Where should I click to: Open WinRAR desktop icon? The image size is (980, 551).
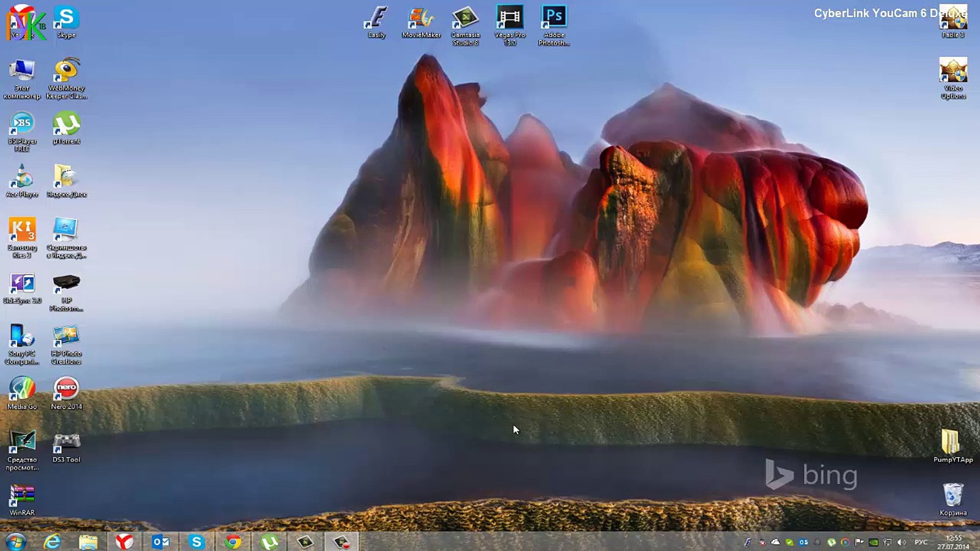point(22,500)
